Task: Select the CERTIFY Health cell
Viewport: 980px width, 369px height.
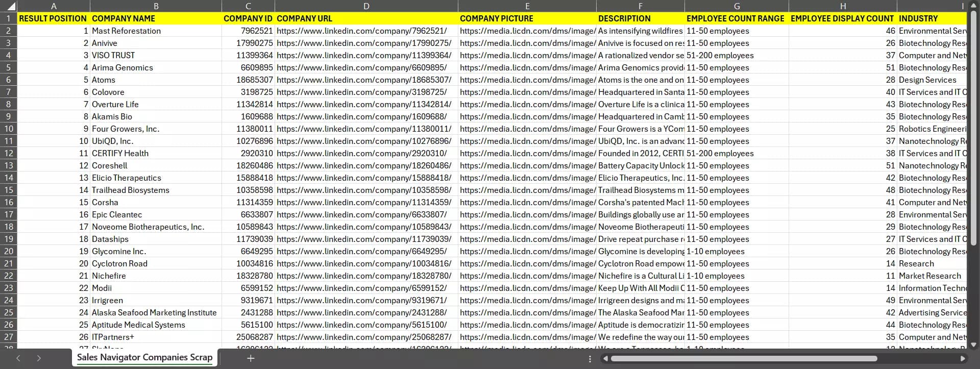Action: coord(156,153)
